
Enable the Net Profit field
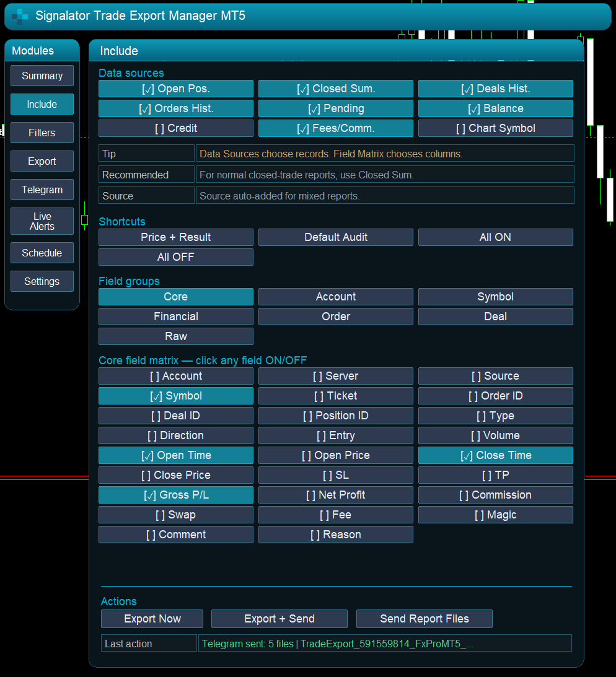pyautogui.click(x=336, y=496)
